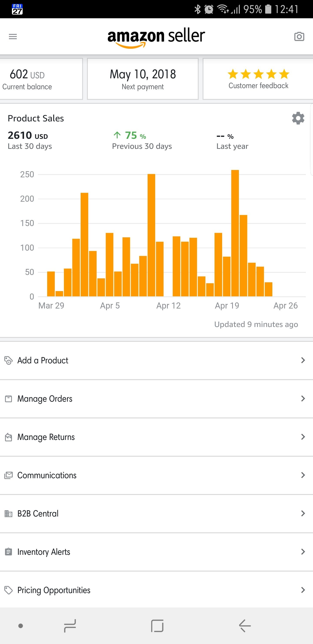
Task: Tap the Product Sales heading
Action: click(x=36, y=118)
